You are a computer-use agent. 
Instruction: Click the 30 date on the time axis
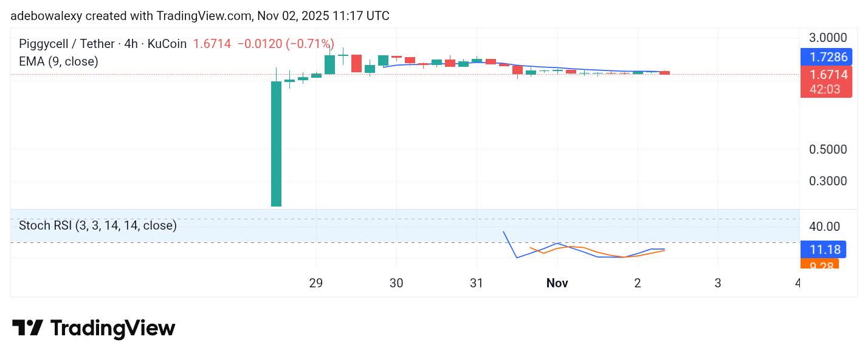(x=396, y=283)
